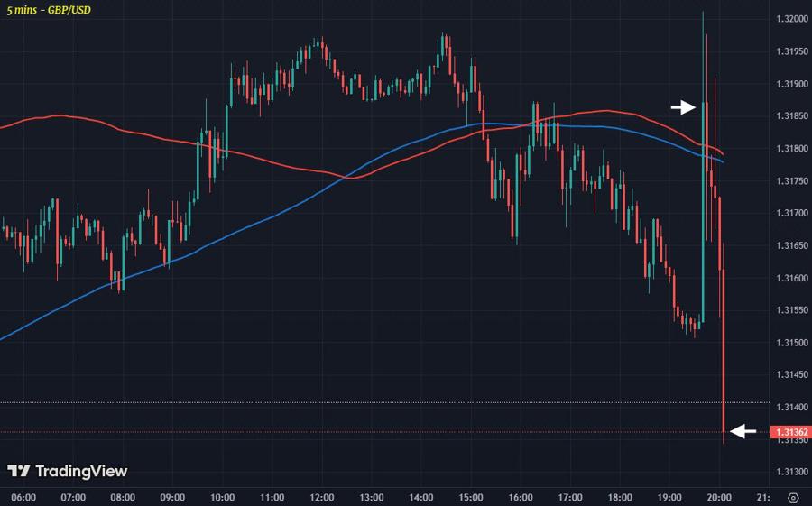Screen dimensions: 812x506
Task: Click the 17:00 time axis label
Action: tap(570, 498)
